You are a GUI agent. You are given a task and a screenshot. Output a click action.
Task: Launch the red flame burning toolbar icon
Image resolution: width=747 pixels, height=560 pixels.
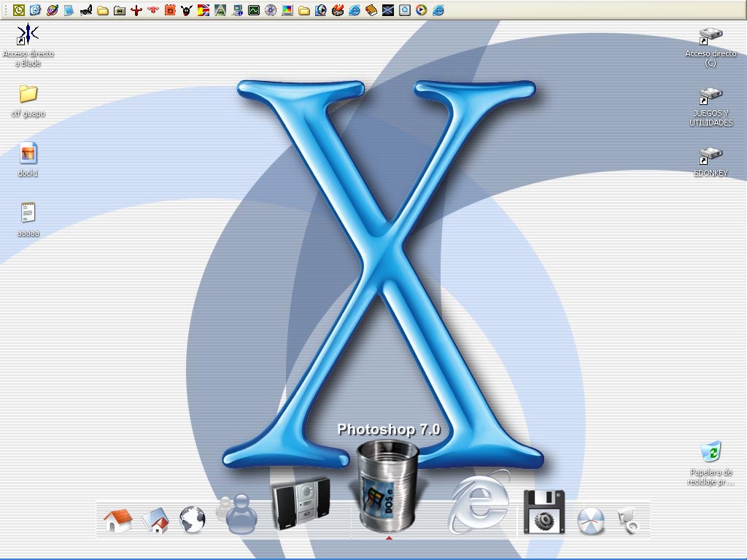point(337,10)
